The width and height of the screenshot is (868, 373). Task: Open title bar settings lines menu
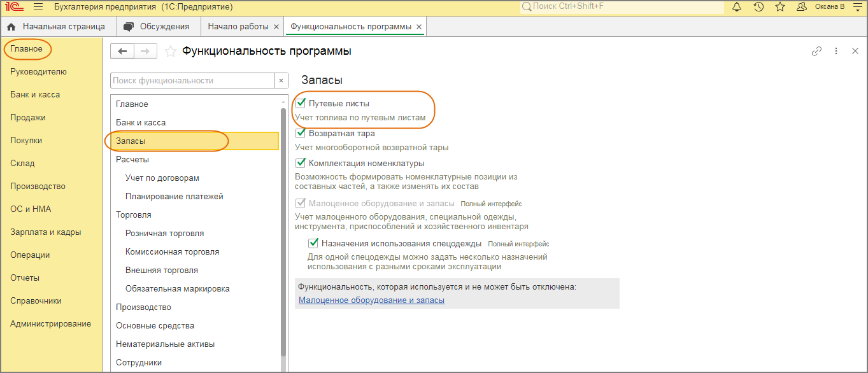857,7
